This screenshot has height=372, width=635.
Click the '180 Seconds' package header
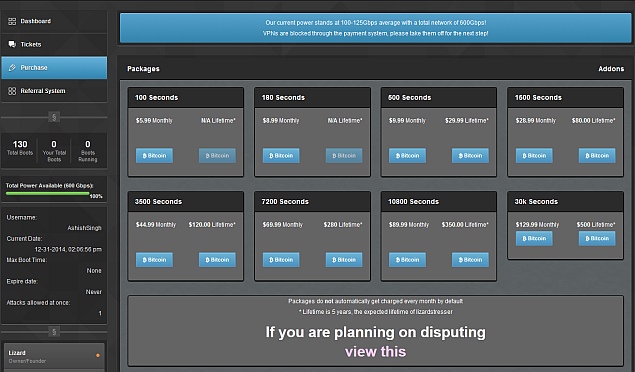coord(312,98)
